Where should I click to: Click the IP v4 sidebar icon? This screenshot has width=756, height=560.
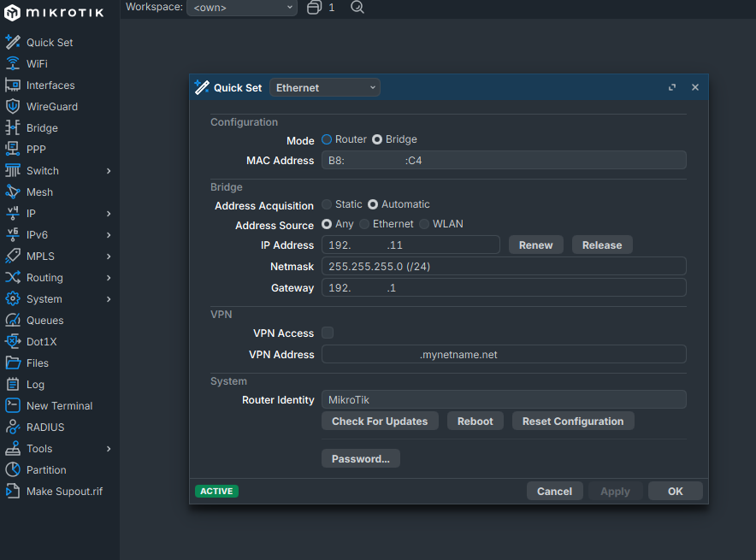point(13,214)
